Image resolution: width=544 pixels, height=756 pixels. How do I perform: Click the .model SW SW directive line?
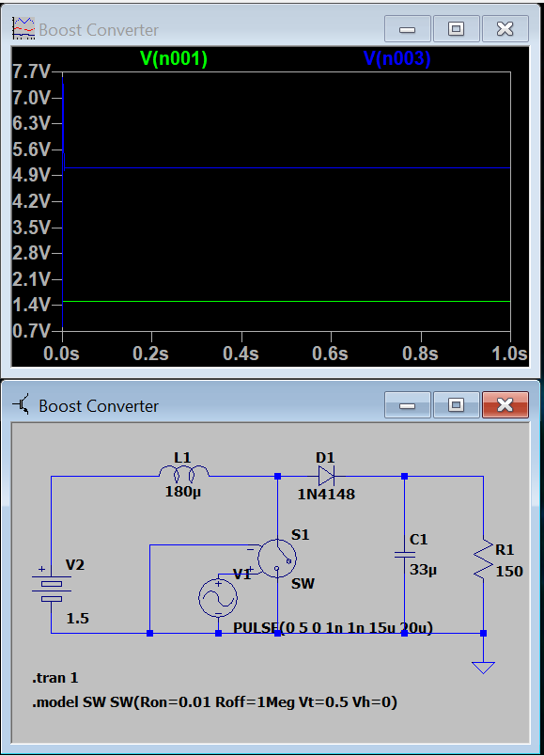(214, 702)
